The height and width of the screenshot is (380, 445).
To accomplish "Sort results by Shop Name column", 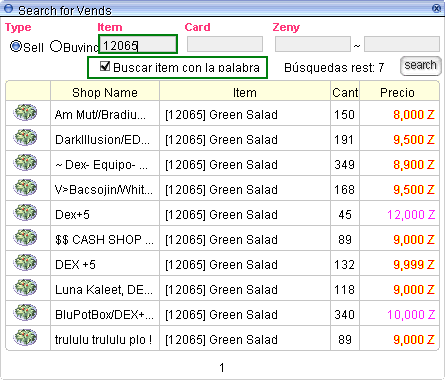I will point(105,92).
